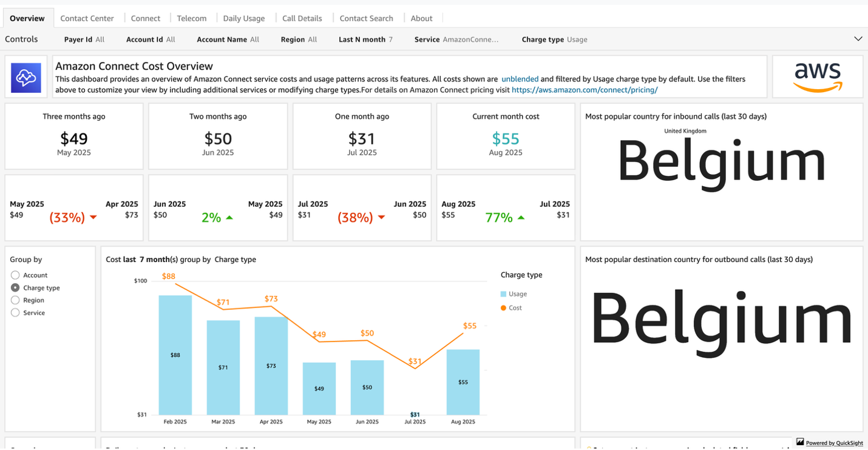This screenshot has height=450, width=868.
Task: Click the Powered by QuickSight link
Action: click(x=834, y=443)
